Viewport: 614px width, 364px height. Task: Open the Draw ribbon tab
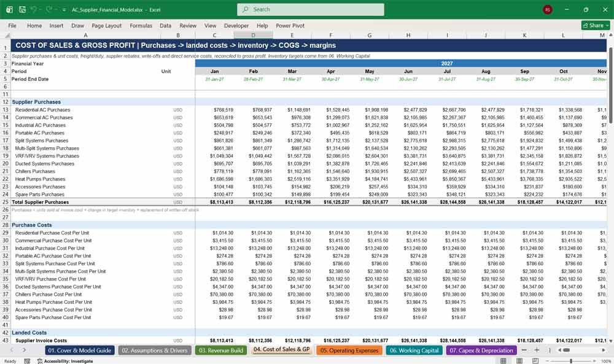[77, 25]
